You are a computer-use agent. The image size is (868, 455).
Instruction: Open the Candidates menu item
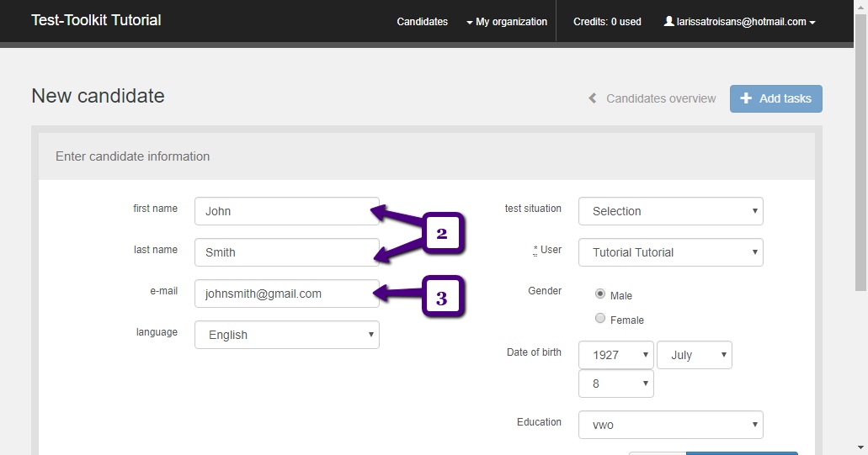[423, 22]
